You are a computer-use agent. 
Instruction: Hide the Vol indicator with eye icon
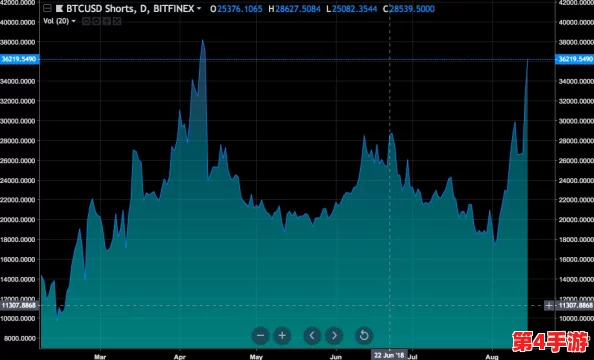86,22
